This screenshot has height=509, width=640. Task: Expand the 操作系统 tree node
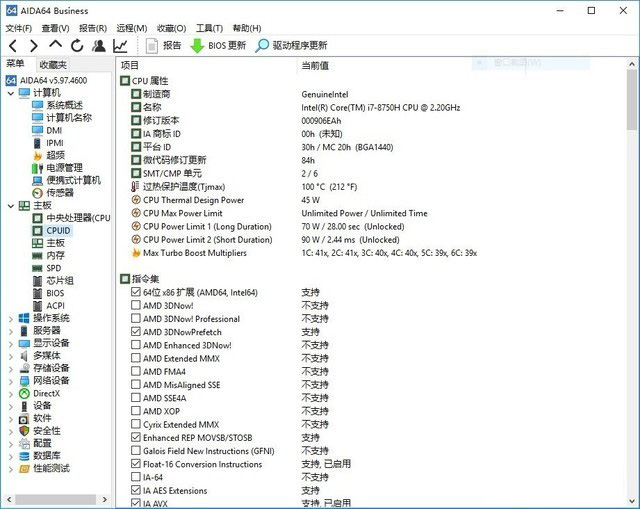pyautogui.click(x=11, y=319)
